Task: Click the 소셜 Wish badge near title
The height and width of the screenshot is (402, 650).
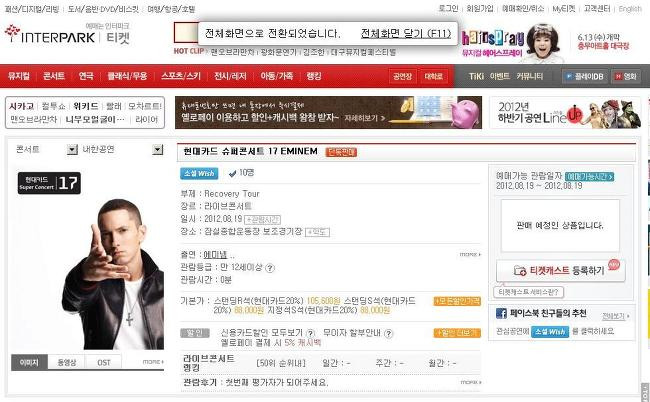Action: [199, 173]
